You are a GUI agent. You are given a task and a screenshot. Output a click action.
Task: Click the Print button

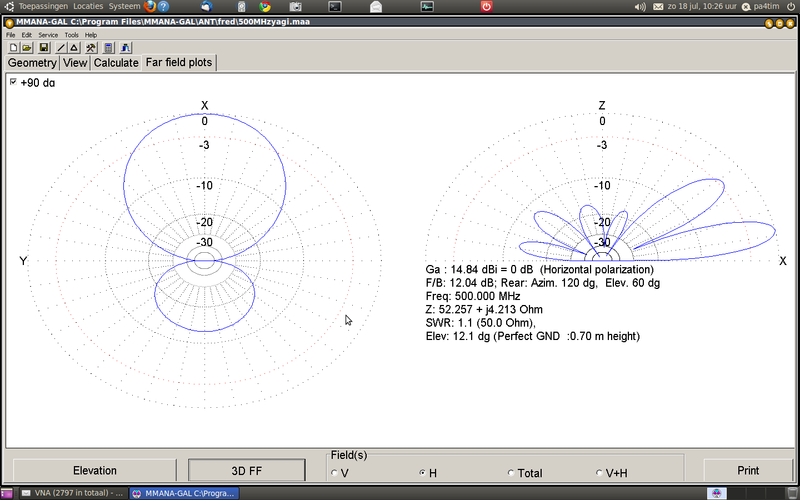coord(747,470)
